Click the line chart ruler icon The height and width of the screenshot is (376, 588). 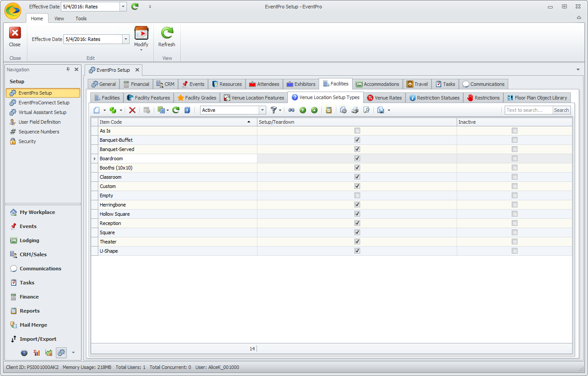49,353
